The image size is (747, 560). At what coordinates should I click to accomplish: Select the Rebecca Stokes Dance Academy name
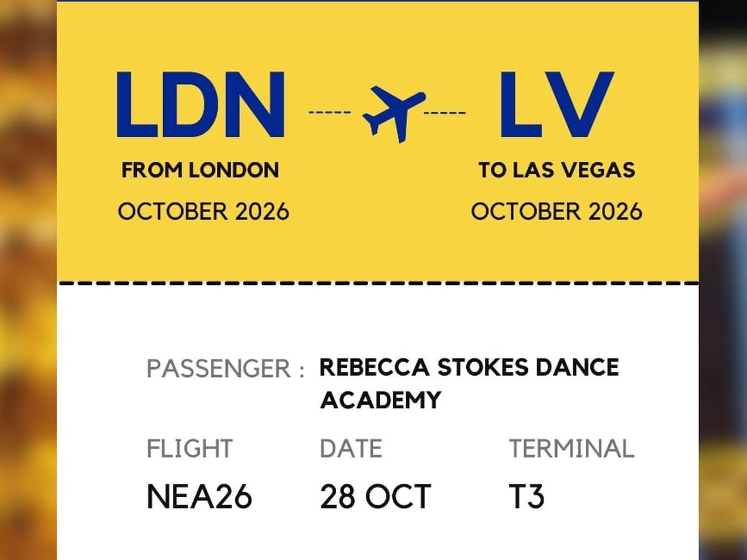click(x=469, y=383)
